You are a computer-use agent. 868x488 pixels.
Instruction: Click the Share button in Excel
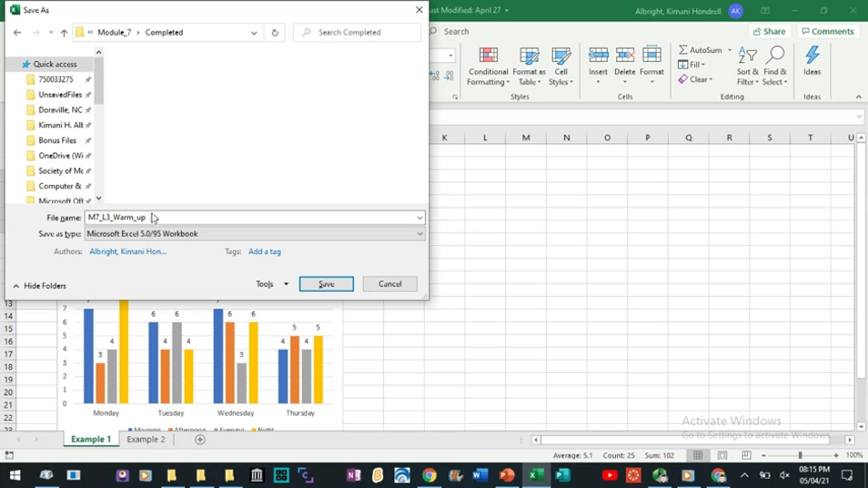(x=769, y=31)
